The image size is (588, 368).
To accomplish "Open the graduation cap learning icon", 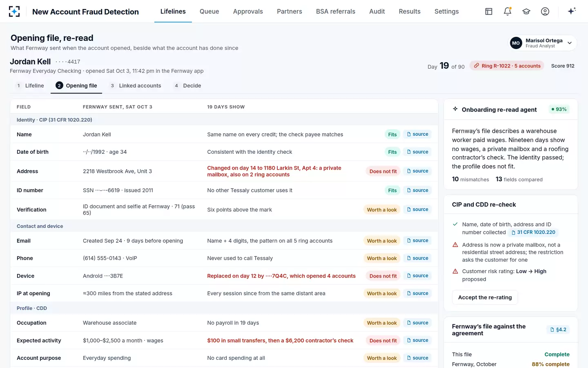I will tap(526, 11).
